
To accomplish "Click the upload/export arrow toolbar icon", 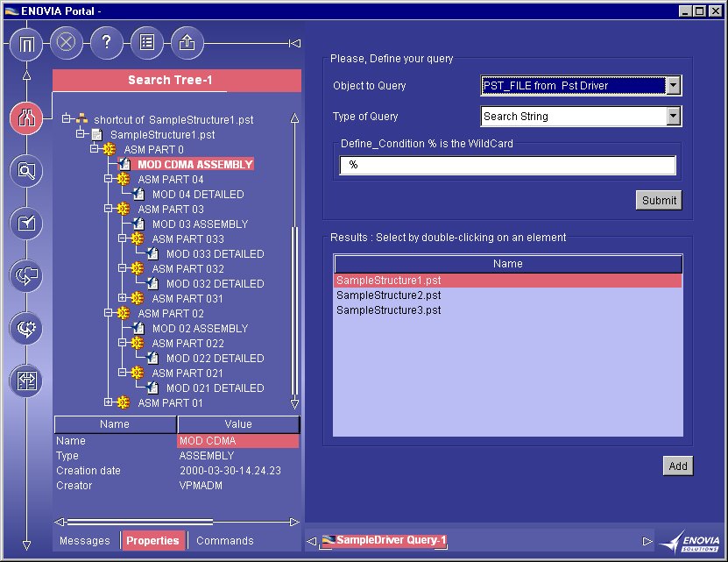I will [x=187, y=43].
